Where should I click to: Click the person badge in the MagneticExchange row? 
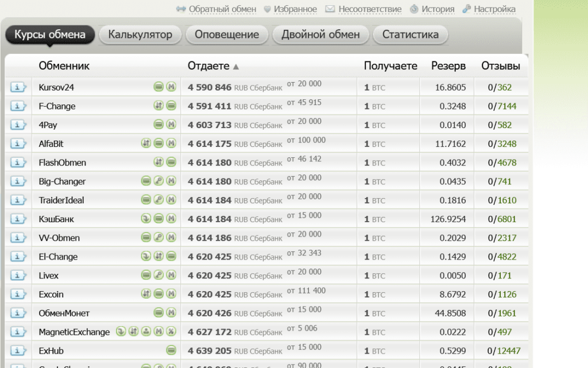tap(146, 331)
